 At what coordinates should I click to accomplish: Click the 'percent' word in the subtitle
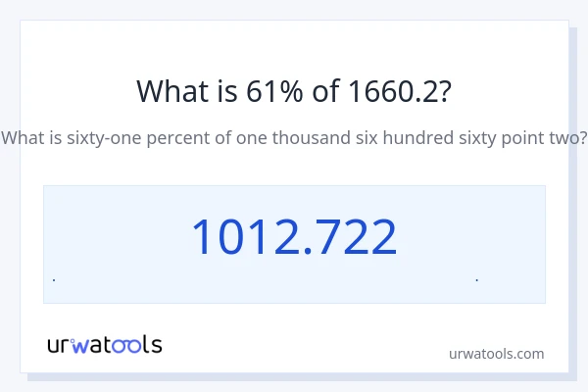(x=182, y=137)
